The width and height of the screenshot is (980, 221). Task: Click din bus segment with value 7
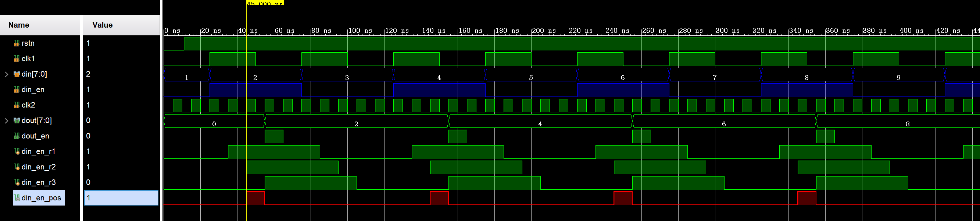pos(715,75)
